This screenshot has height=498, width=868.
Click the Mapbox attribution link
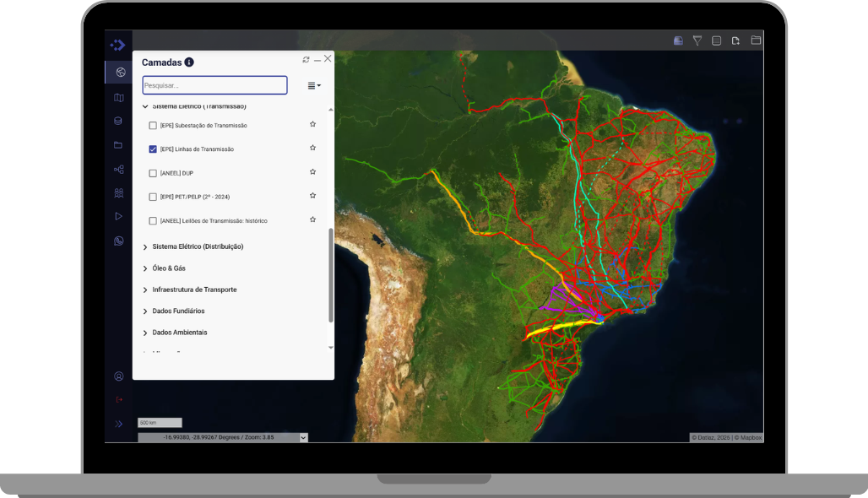pyautogui.click(x=748, y=437)
